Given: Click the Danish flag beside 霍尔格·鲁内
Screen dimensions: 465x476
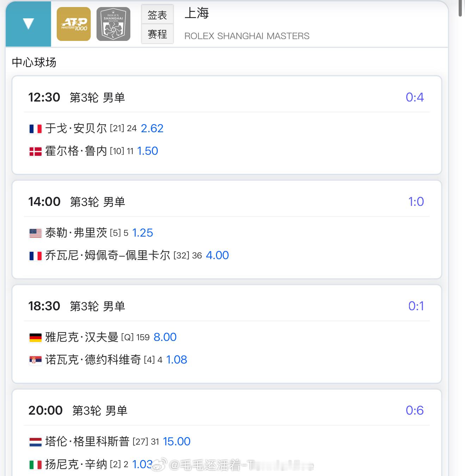Looking at the screenshot, I should pos(35,151).
